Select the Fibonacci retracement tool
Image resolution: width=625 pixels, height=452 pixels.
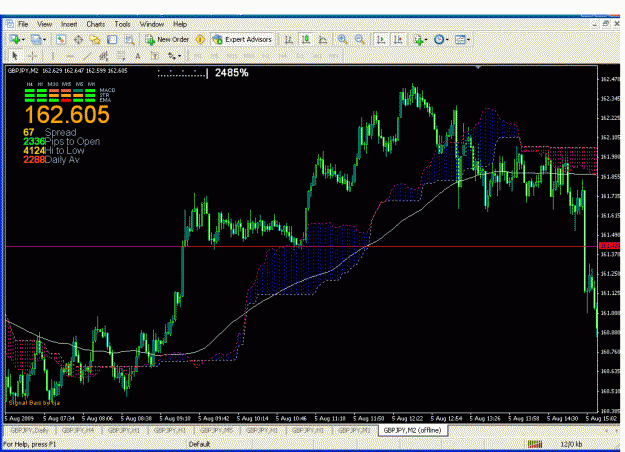point(121,56)
